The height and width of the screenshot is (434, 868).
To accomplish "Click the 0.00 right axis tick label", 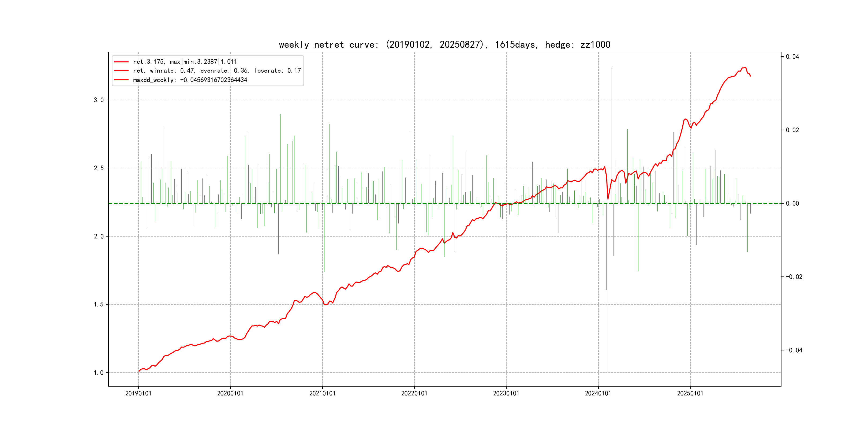I will click(x=792, y=204).
